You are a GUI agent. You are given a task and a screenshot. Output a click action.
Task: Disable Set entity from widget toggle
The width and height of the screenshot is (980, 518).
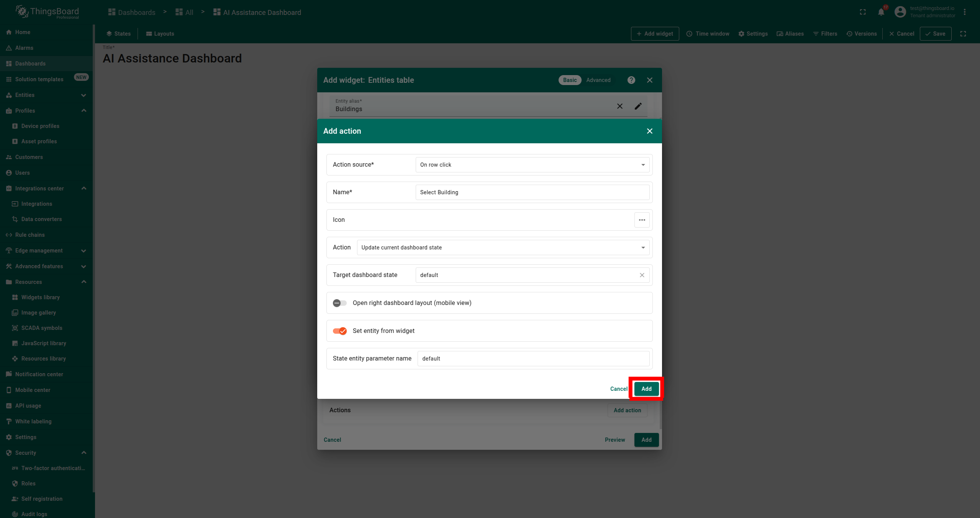[339, 331]
